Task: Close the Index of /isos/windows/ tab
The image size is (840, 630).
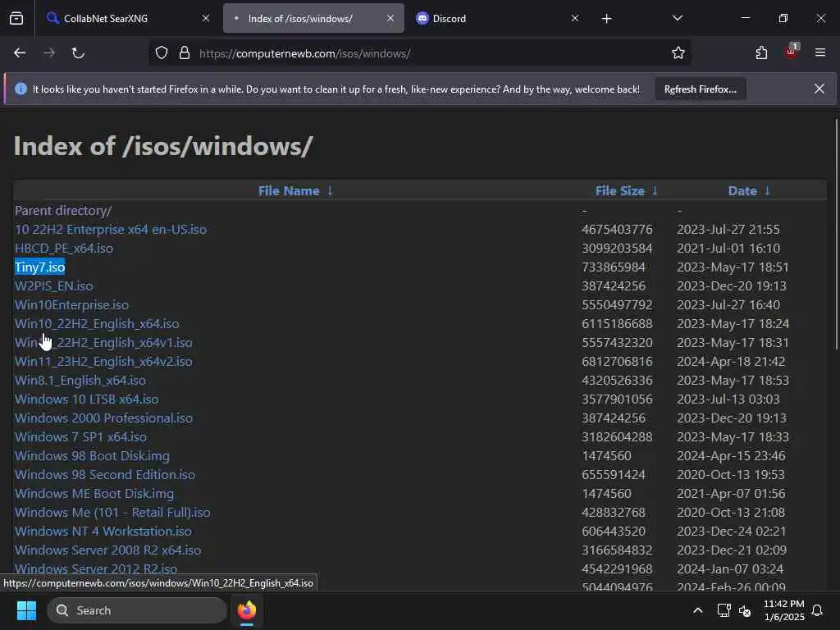Action: click(390, 18)
